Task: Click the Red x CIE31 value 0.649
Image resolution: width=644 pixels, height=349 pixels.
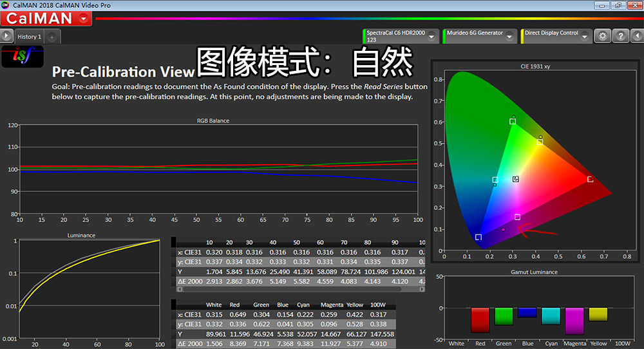Action: (238, 314)
